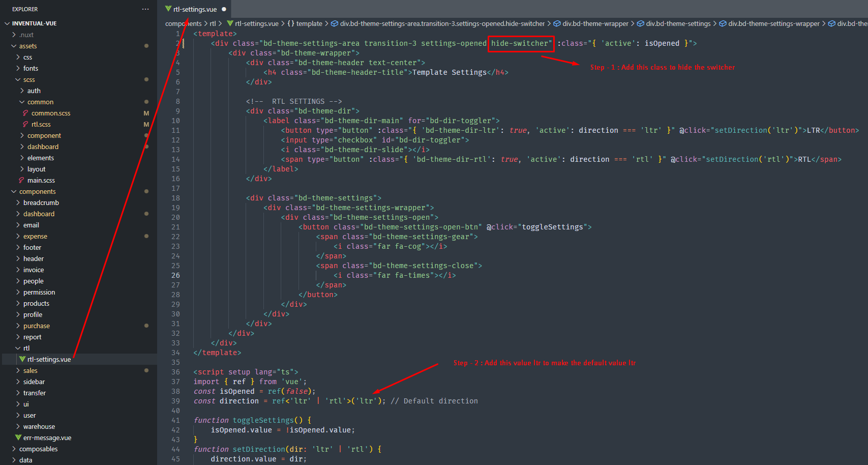The width and height of the screenshot is (868, 465).
Task: Click the setDirection function name on line 44
Action: point(259,449)
